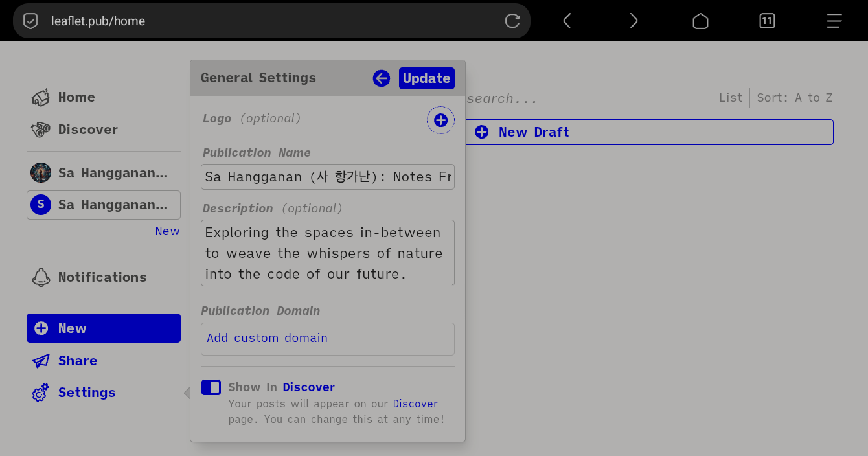This screenshot has height=456, width=868.
Task: Navigate forward with the browser arrow
Action: coord(634,21)
